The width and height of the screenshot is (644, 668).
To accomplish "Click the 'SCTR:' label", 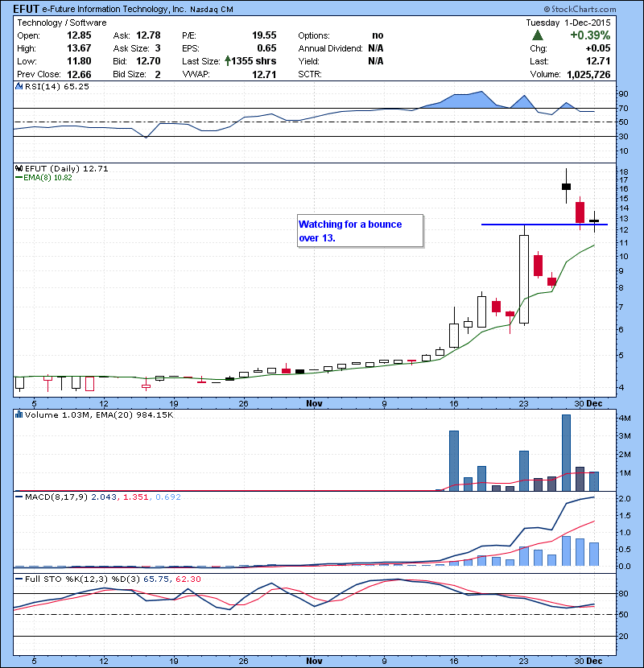I will [310, 74].
